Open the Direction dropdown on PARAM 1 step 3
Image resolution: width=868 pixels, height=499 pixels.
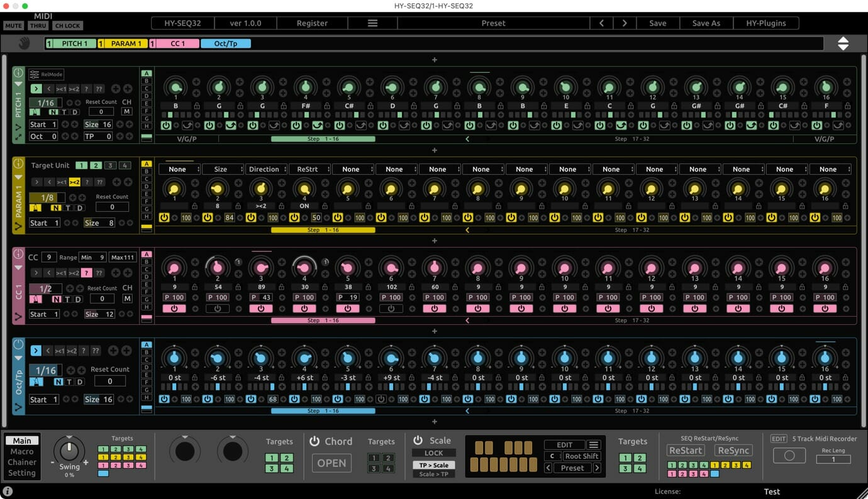[266, 168]
